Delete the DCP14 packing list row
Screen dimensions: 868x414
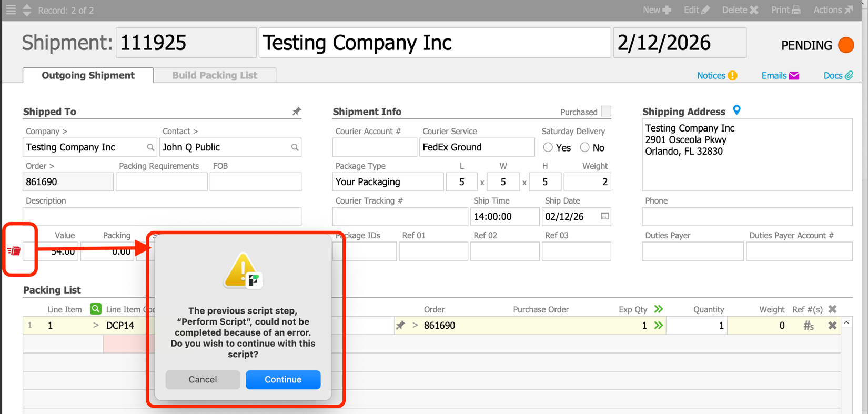[832, 326]
